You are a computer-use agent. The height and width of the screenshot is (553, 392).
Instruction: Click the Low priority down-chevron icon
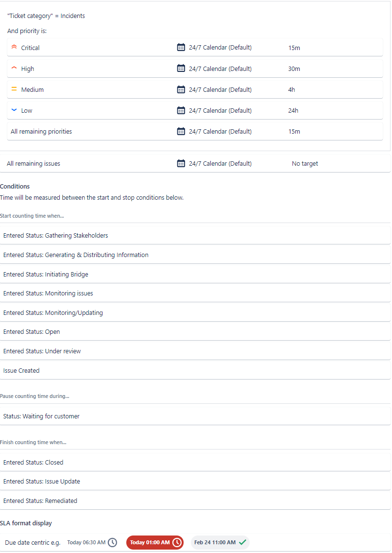[14, 110]
